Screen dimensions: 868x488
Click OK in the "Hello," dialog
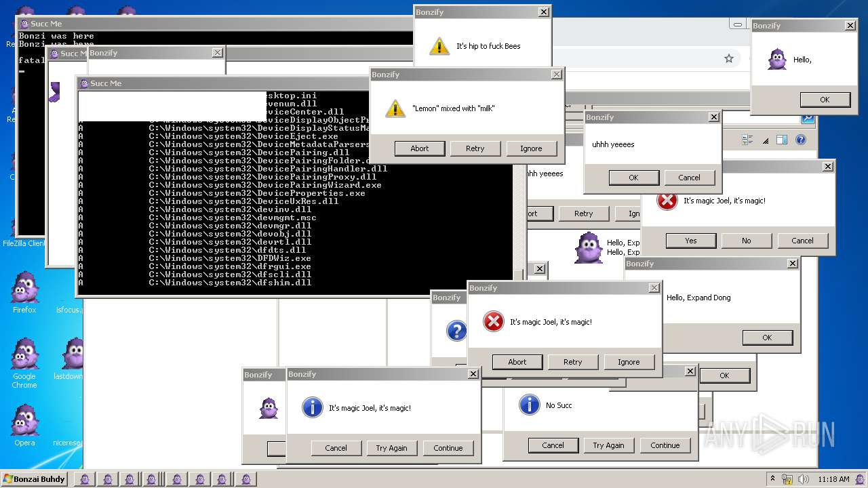[x=825, y=100]
